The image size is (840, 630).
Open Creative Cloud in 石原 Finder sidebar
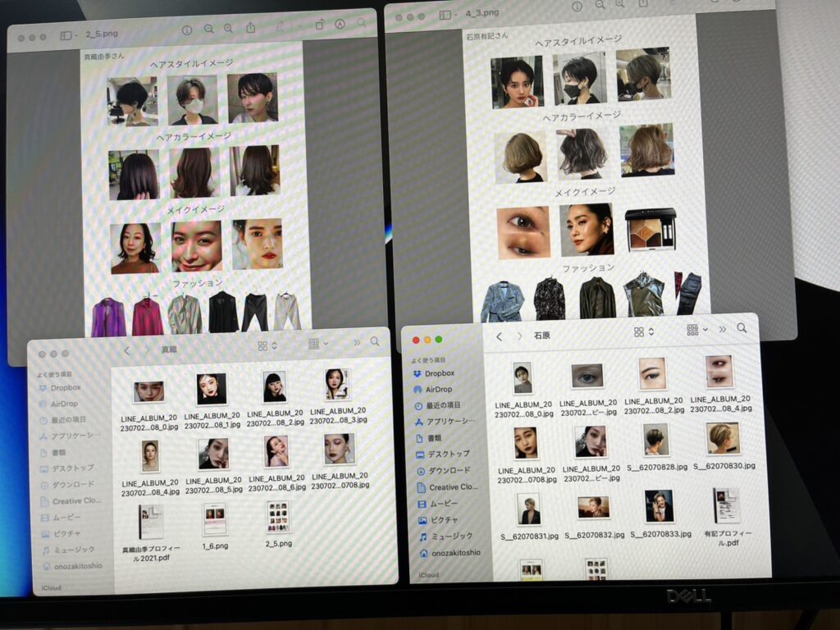[447, 487]
